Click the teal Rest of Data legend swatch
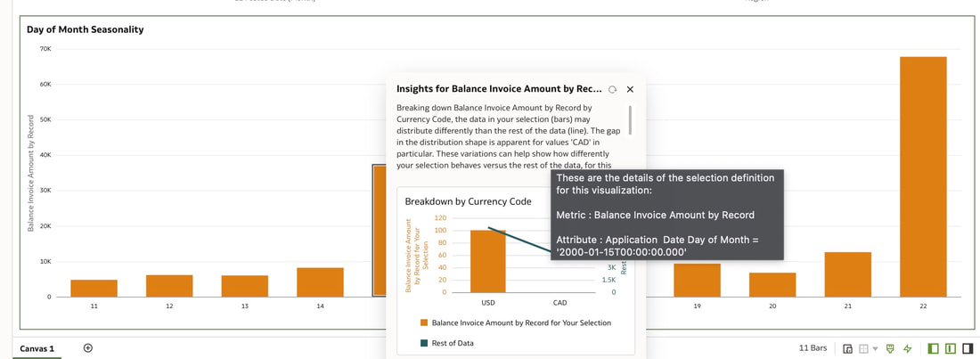The width and height of the screenshot is (980, 359). coord(424,343)
